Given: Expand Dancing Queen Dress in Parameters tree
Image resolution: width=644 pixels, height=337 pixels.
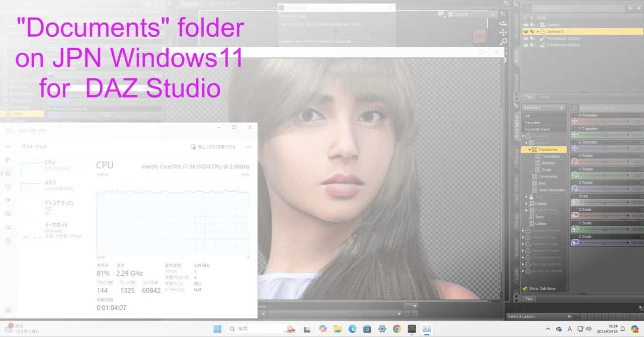Looking at the screenshot, I should (x=523, y=264).
